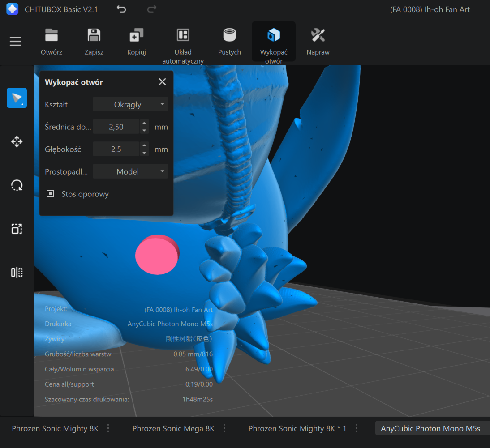The height and width of the screenshot is (448, 490).
Task: Increase the Głębokość value with up arrow
Action: 144,145
